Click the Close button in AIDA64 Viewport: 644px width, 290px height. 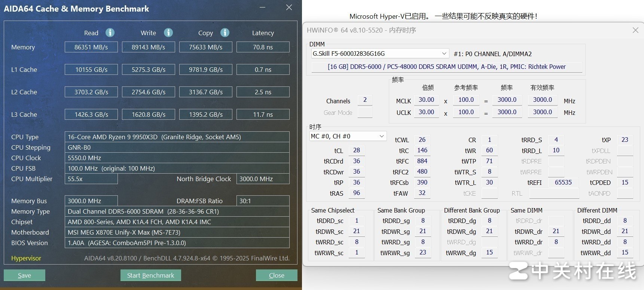tap(277, 275)
